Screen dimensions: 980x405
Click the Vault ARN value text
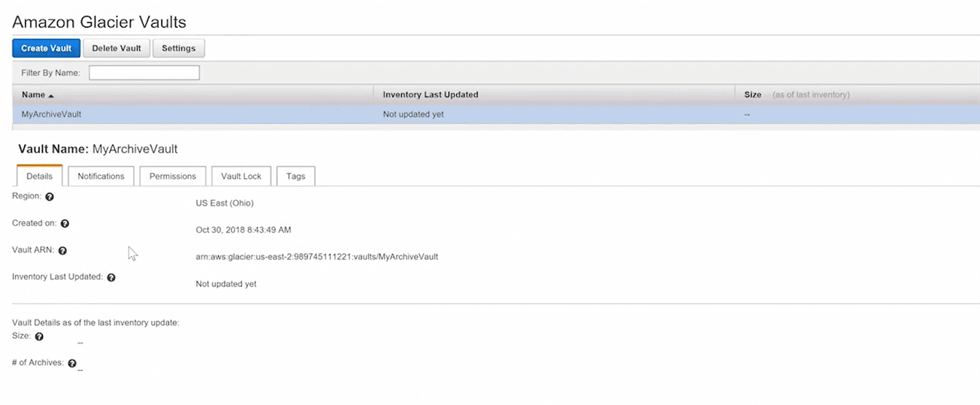tap(316, 257)
